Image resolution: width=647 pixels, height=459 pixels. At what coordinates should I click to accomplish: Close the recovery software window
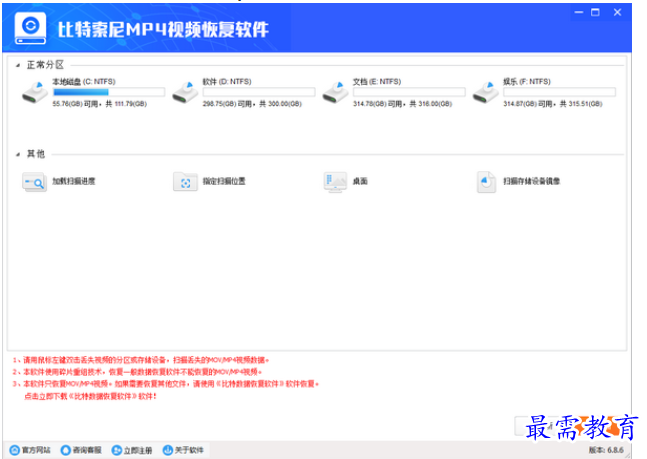click(617, 12)
